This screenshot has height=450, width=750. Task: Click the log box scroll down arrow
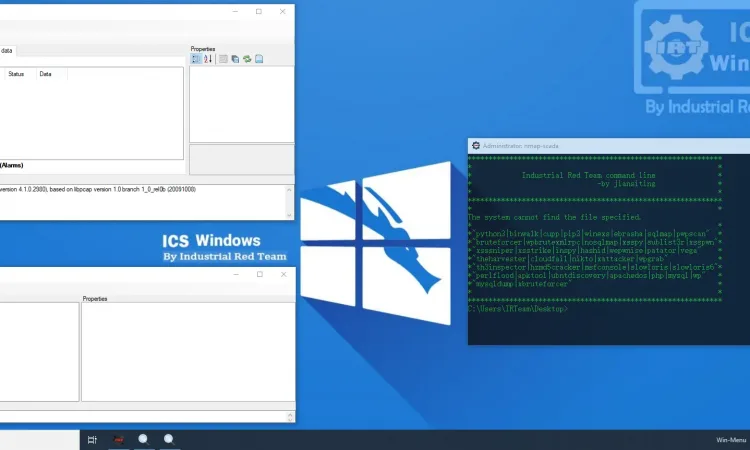tap(289, 215)
